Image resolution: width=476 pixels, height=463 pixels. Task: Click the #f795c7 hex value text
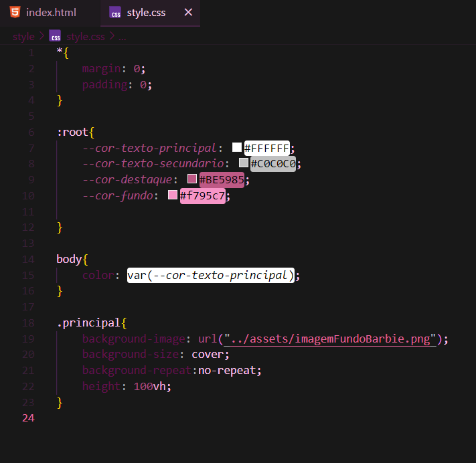coord(202,196)
